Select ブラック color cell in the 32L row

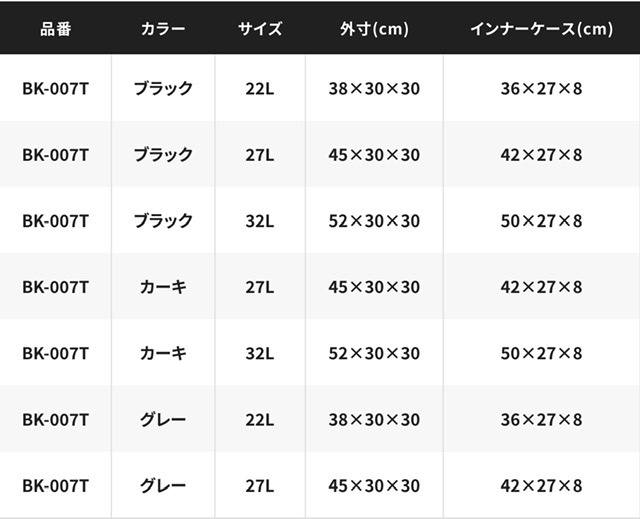(163, 220)
